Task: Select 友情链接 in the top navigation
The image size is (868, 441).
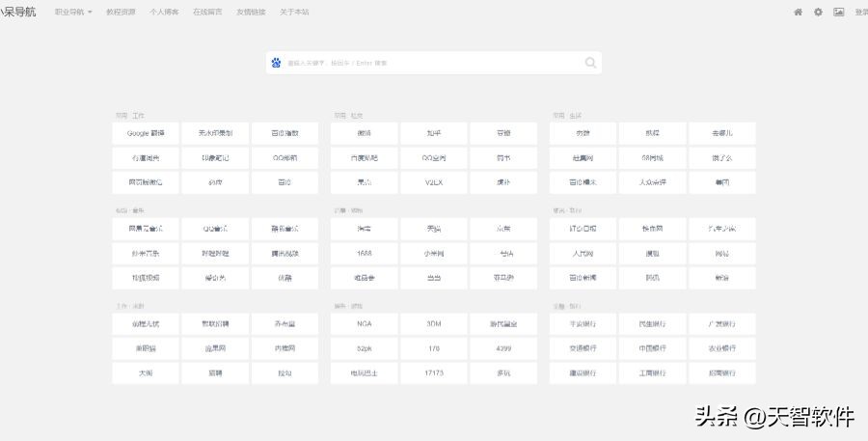Action: (x=251, y=13)
